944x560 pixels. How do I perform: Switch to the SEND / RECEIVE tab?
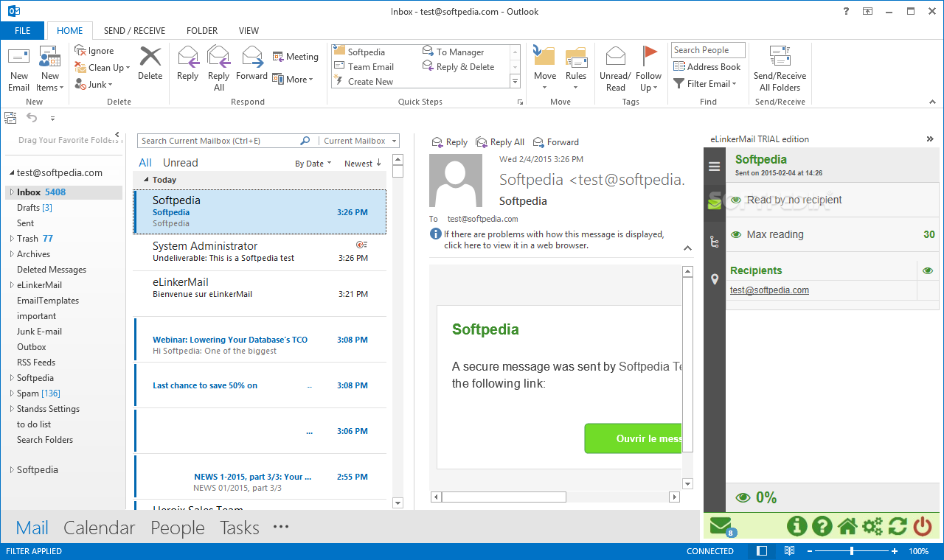pos(134,31)
